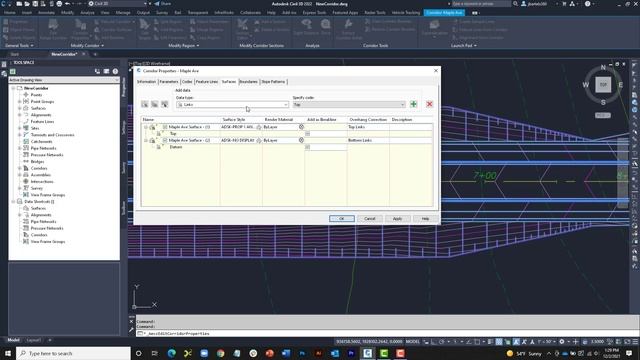Open the Data type dropdown
640x360 pixels.
(232, 105)
